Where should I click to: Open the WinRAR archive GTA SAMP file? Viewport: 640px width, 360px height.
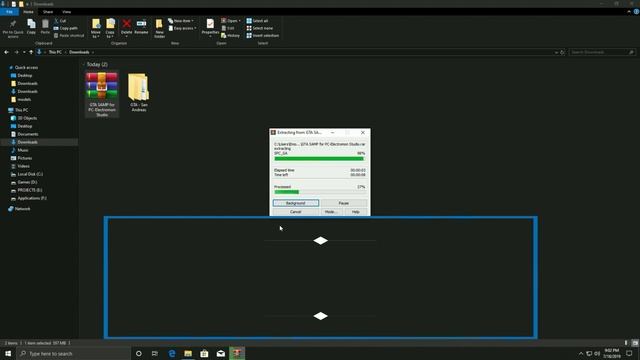pos(102,95)
